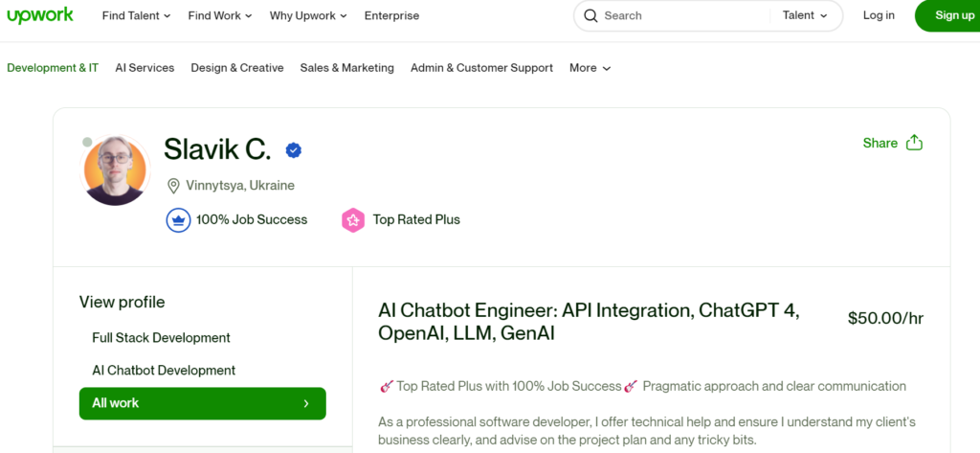The height and width of the screenshot is (453, 980).
Task: Select the All work profile tab
Action: 202,403
